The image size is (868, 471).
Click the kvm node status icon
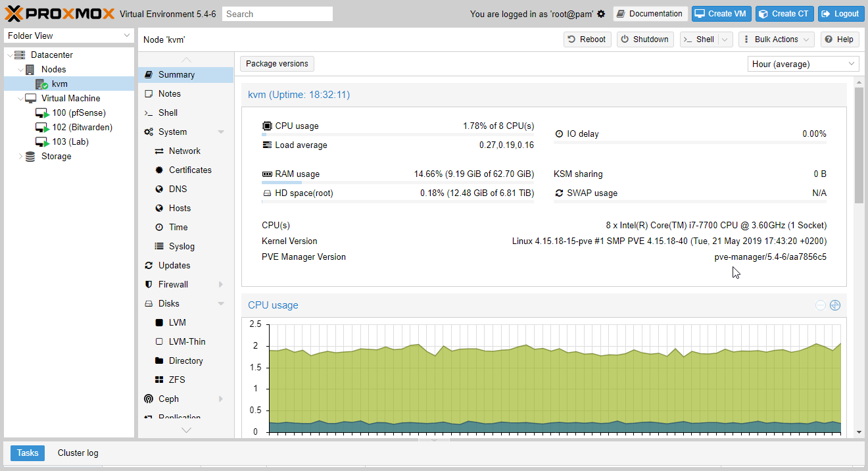[x=41, y=84]
